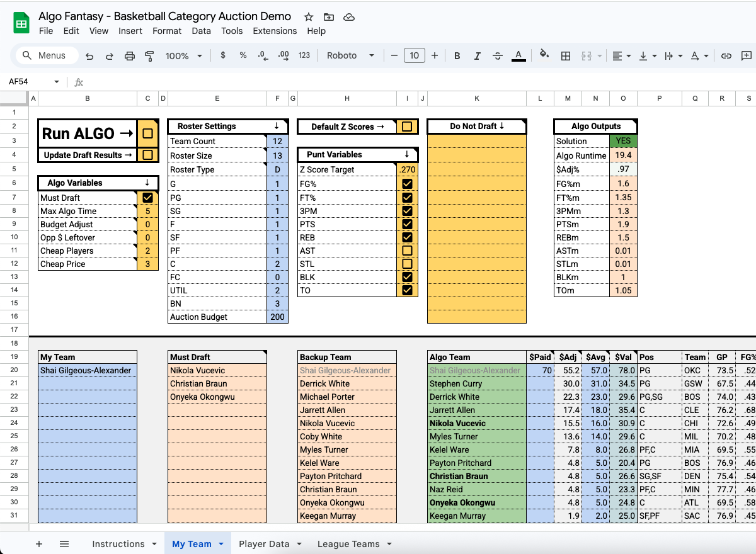Click the print icon
This screenshot has width=756, height=554.
pos(130,56)
